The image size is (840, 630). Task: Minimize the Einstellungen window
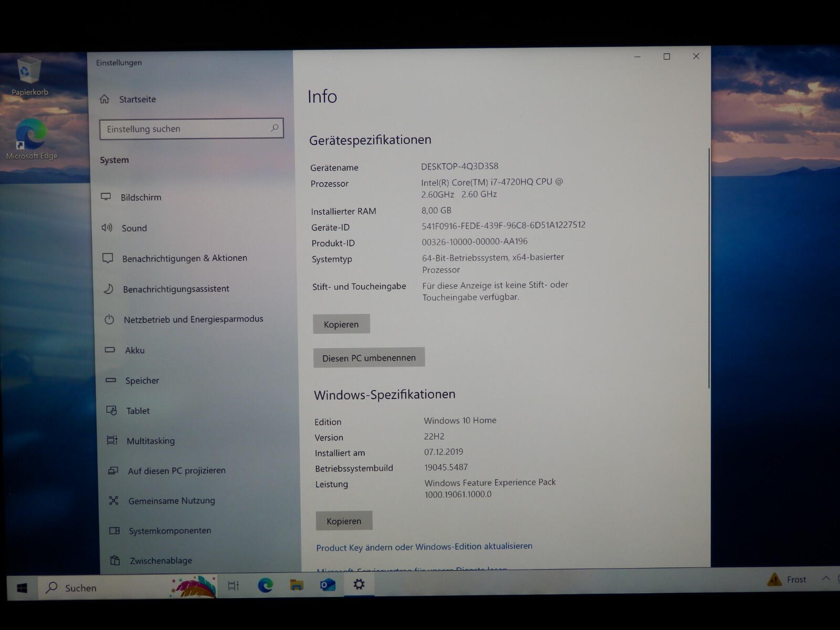pyautogui.click(x=637, y=57)
